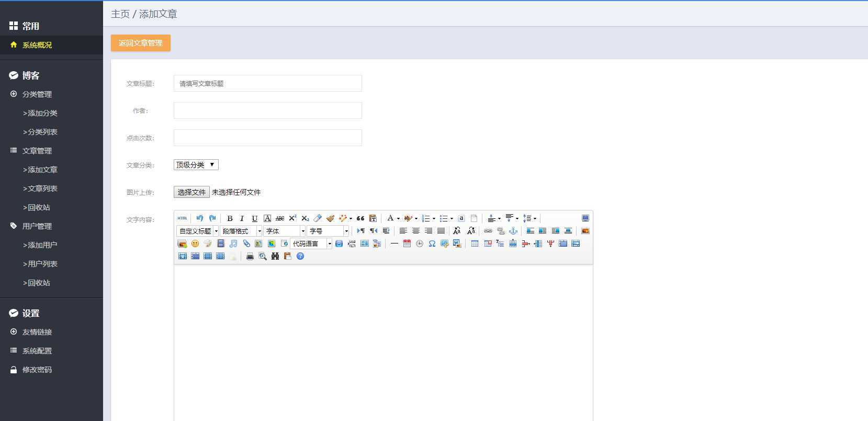Viewport: 868px width, 421px height.
Task: Toggle fullscreen mode for the editor
Action: tap(585, 218)
